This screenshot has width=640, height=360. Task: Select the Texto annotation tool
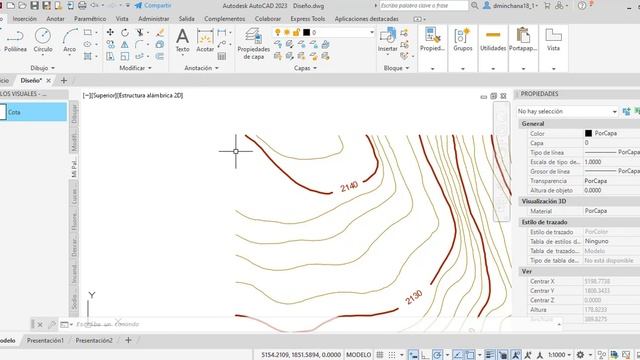pyautogui.click(x=182, y=40)
